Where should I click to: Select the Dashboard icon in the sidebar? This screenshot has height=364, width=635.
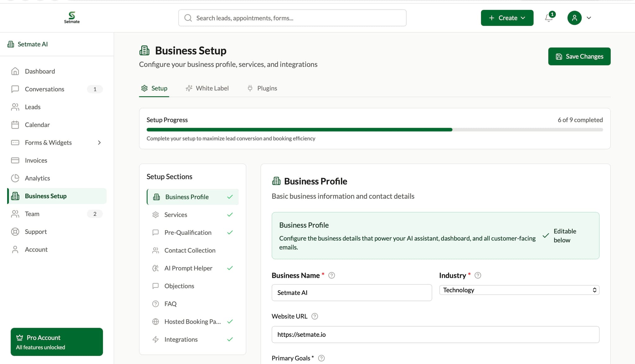coord(15,71)
